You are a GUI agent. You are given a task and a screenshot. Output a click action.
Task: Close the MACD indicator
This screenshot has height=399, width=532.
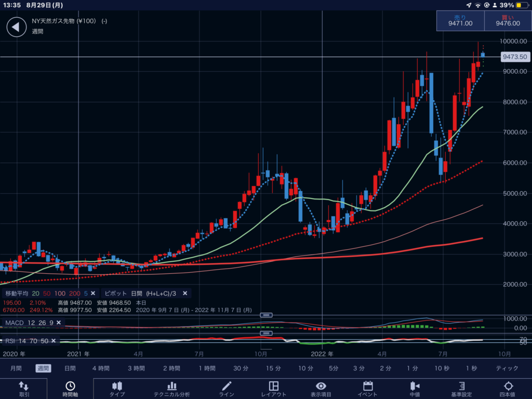[x=59, y=323]
